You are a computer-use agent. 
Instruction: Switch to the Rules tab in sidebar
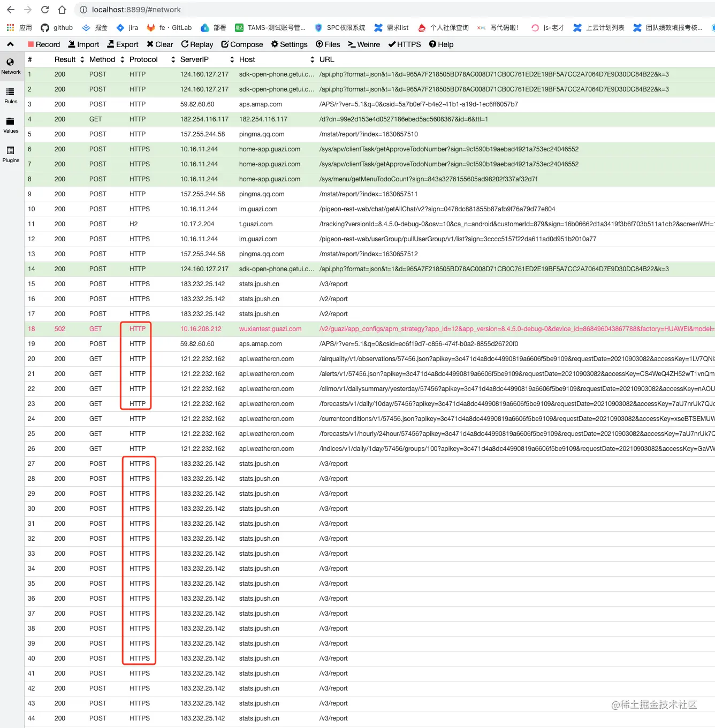tap(11, 96)
